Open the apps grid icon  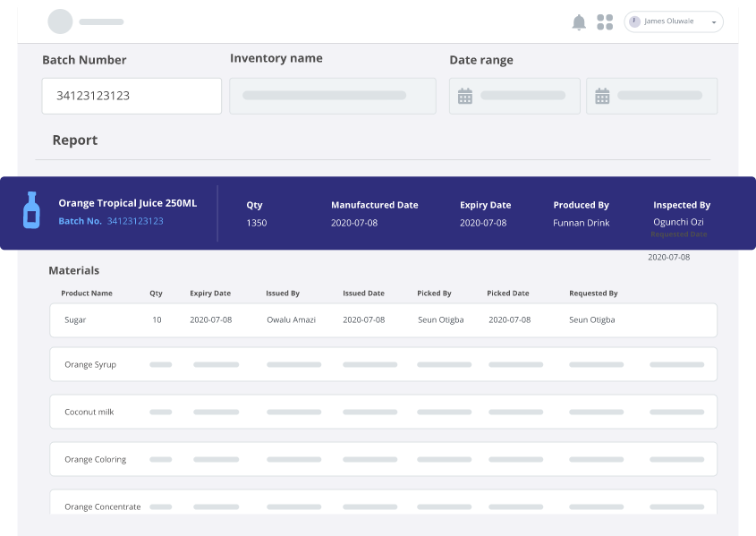(605, 22)
